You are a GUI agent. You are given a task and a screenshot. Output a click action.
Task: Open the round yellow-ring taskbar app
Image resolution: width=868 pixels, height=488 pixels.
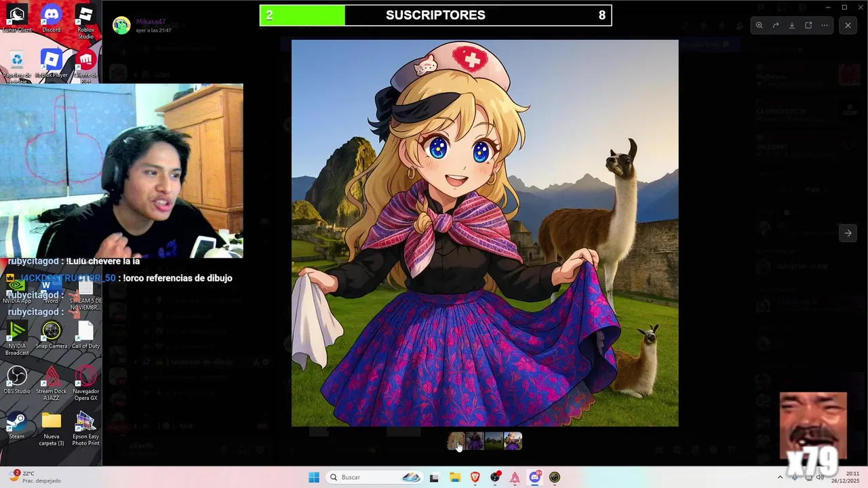click(555, 477)
